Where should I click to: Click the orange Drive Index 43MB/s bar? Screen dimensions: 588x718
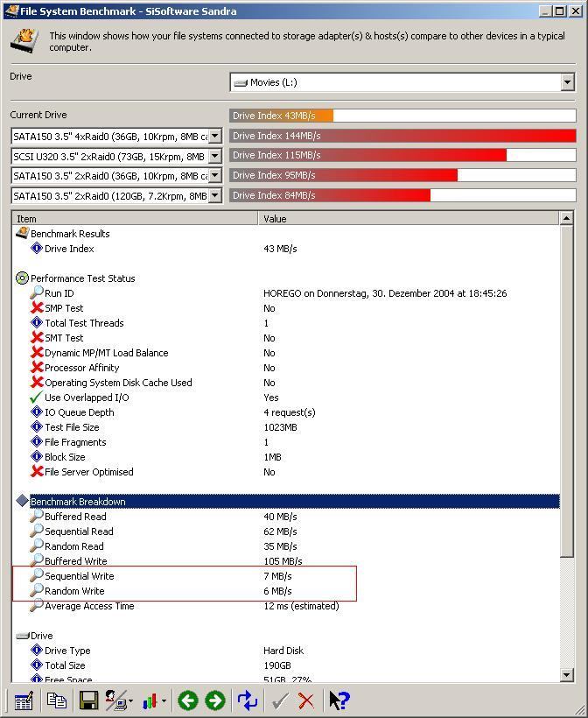click(282, 116)
